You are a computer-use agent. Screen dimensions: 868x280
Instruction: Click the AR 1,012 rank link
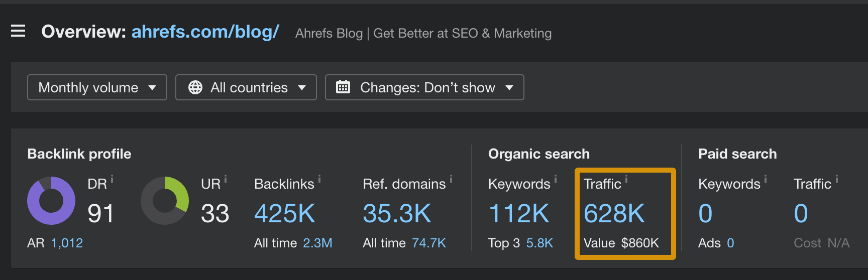pos(67,243)
